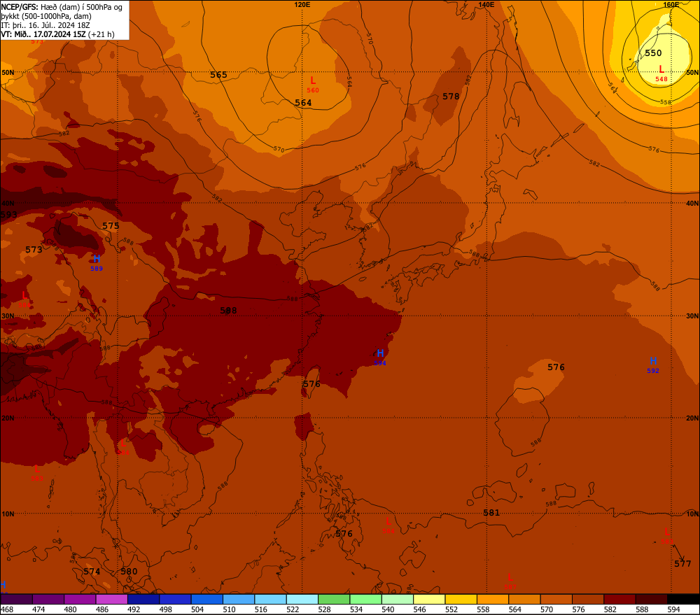Select legend swatch between 564 and 570
This screenshot has height=615, width=700.
click(524, 599)
